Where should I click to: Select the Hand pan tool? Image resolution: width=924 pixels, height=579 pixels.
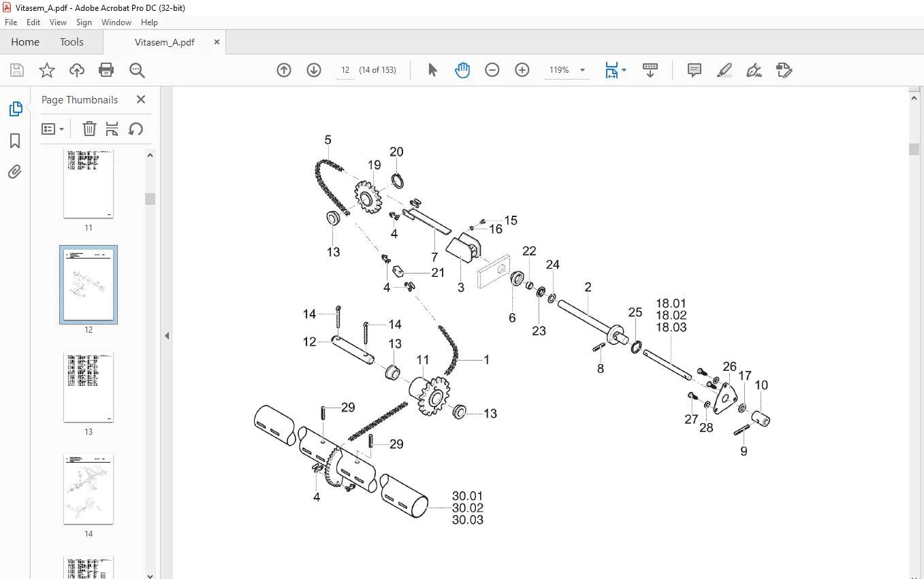462,70
